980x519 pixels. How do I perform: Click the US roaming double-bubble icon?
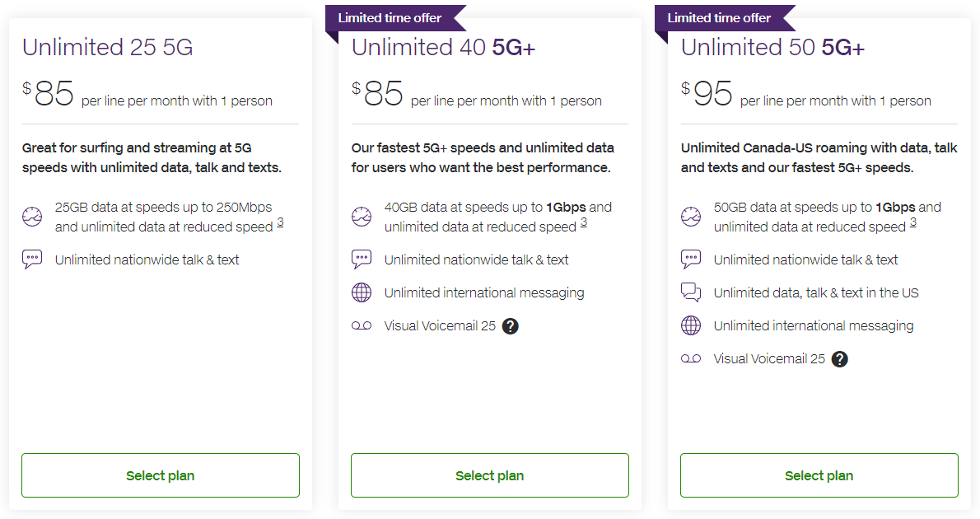(691, 292)
